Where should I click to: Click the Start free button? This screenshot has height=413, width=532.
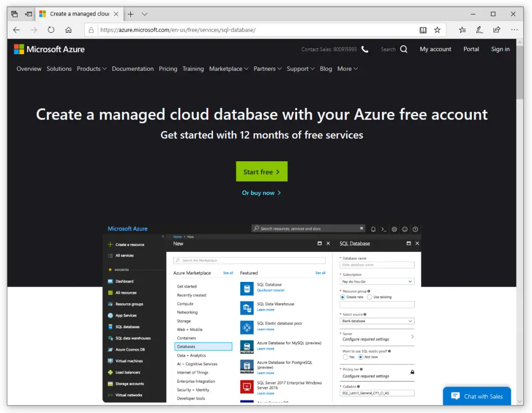pyautogui.click(x=262, y=172)
